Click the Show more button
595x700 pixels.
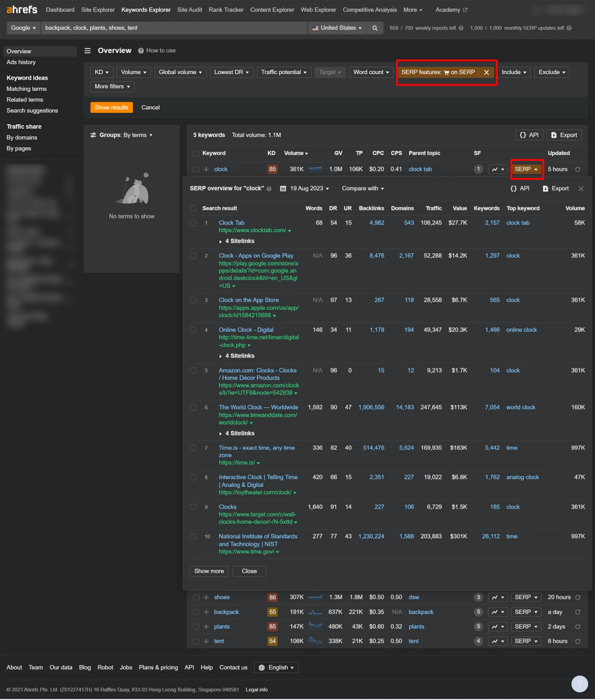click(209, 571)
